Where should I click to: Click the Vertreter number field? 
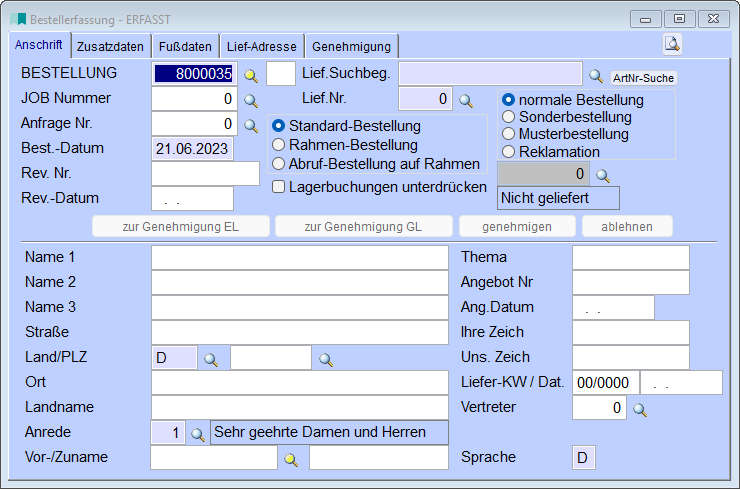[599, 408]
